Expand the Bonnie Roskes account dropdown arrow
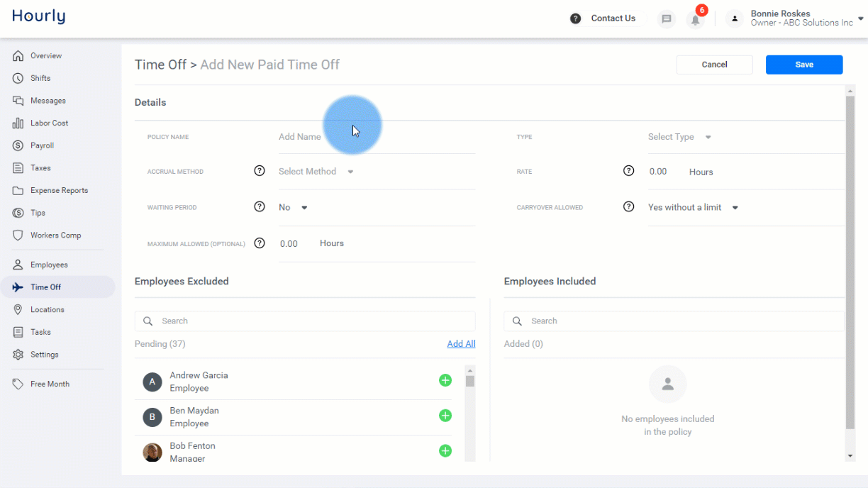 pyautogui.click(x=861, y=19)
